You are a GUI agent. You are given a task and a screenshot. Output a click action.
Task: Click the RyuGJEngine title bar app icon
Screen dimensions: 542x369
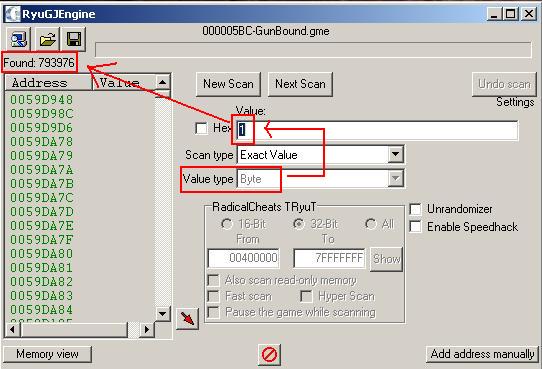(x=12, y=14)
